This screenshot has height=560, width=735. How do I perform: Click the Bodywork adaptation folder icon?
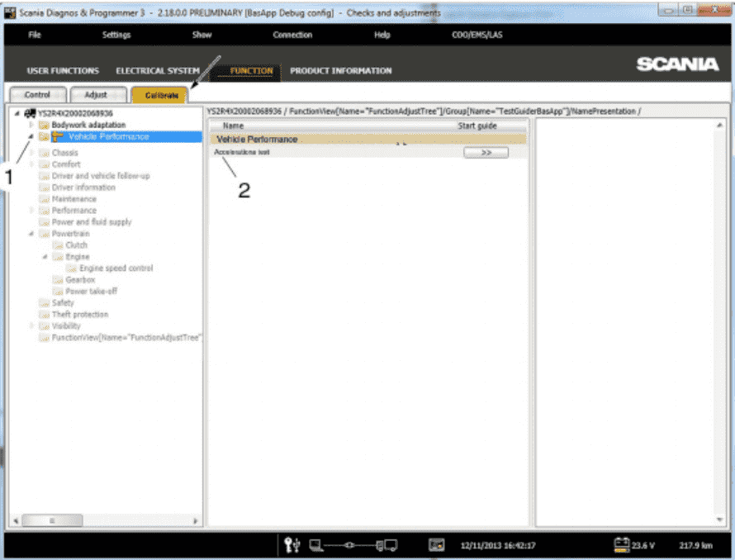click(x=44, y=125)
